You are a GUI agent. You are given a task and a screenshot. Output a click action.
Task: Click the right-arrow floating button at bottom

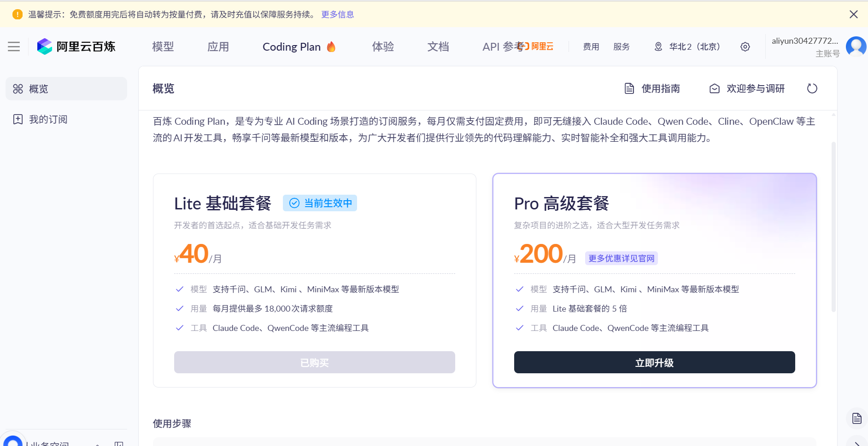tap(857, 443)
